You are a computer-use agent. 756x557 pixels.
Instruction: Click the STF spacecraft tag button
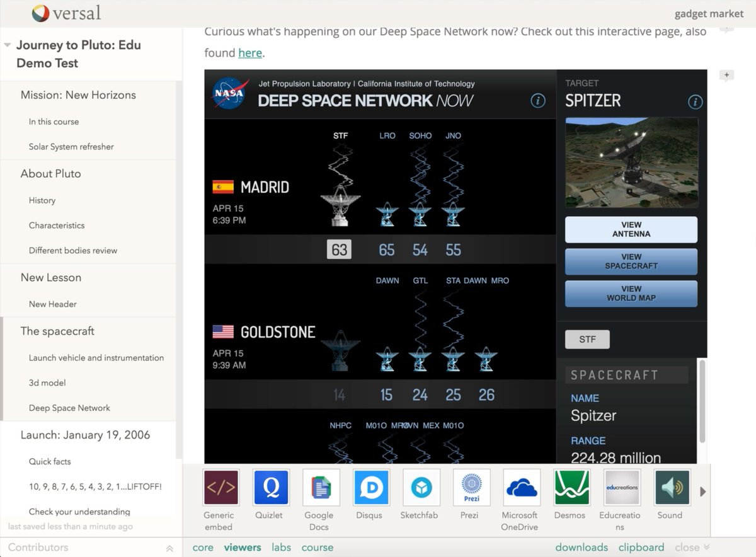587,340
